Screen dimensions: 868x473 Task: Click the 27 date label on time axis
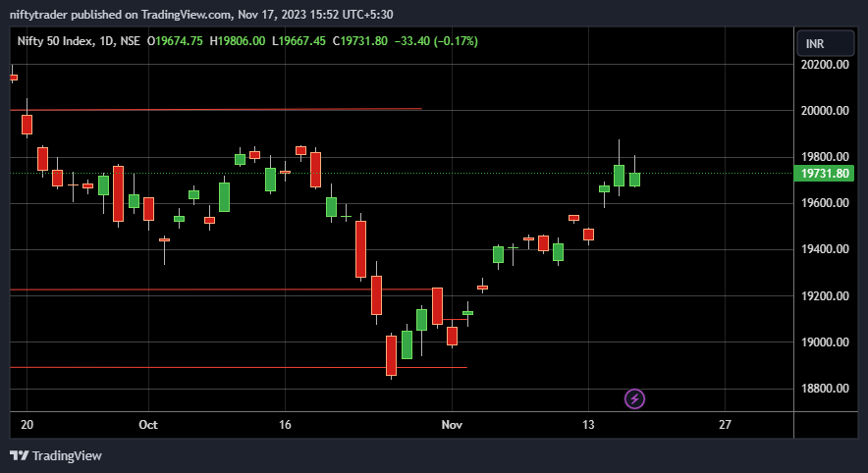pyautogui.click(x=725, y=425)
